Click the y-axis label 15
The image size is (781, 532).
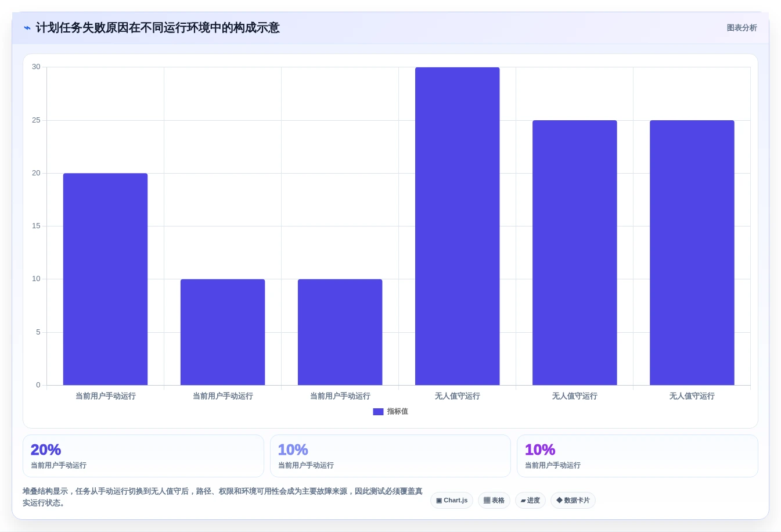36,226
